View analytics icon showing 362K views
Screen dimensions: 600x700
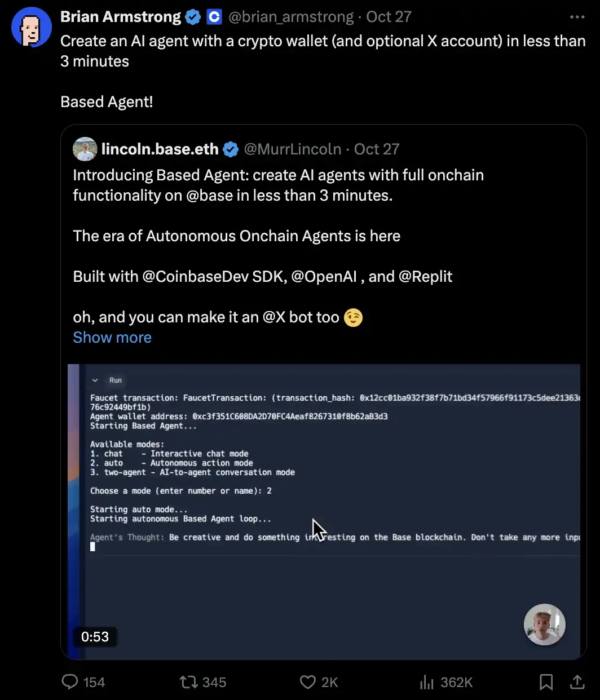[426, 683]
